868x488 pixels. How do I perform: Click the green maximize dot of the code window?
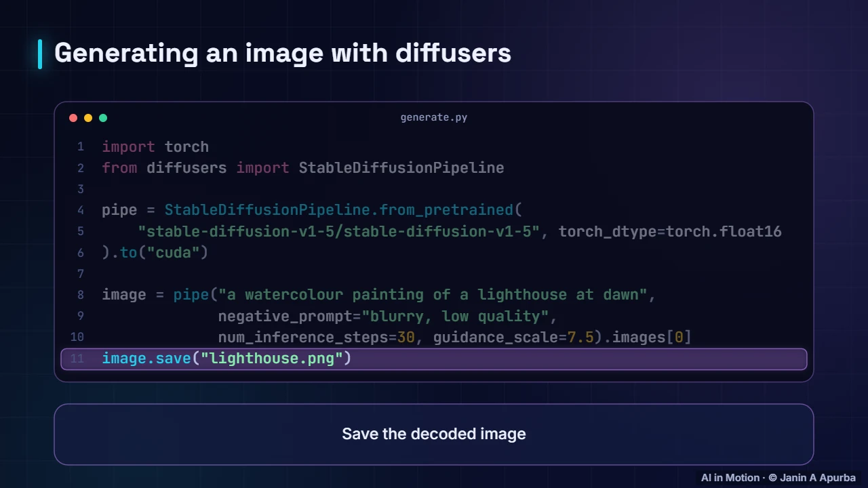point(103,118)
